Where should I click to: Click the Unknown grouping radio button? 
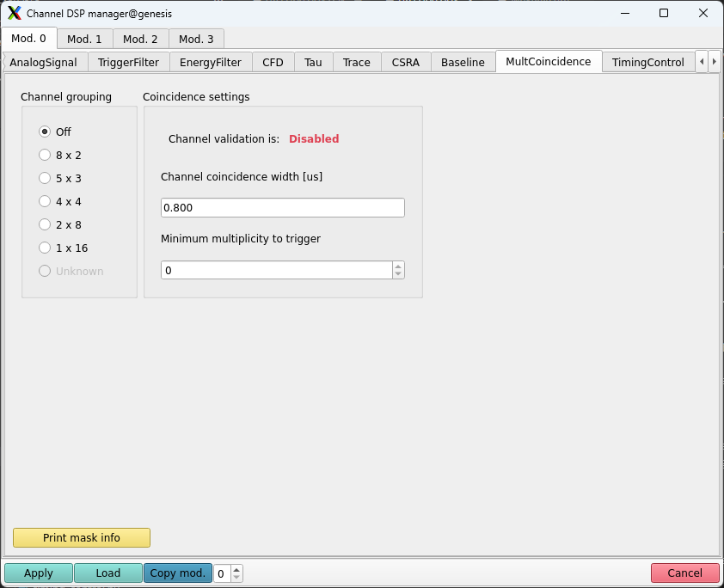tap(45, 271)
